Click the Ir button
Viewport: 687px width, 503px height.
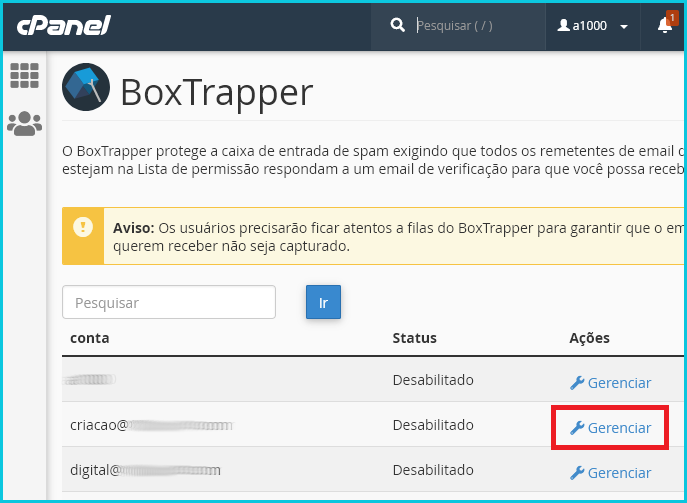(x=323, y=302)
